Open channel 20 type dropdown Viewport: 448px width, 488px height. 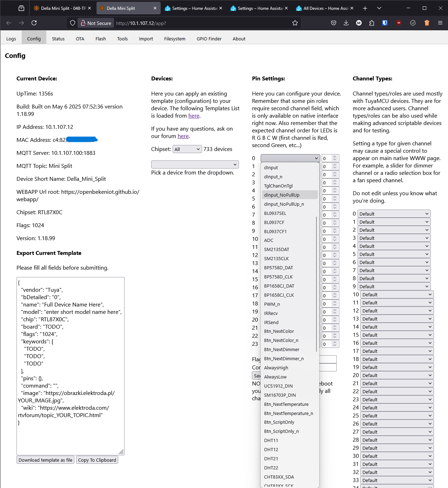397,375
